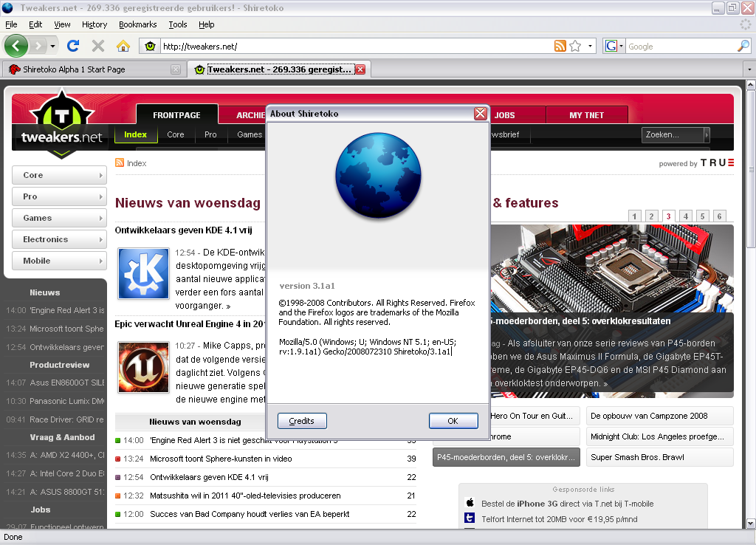The width and height of the screenshot is (756, 545).
Task: Expand the Pro sidebar menu
Action: [59, 196]
